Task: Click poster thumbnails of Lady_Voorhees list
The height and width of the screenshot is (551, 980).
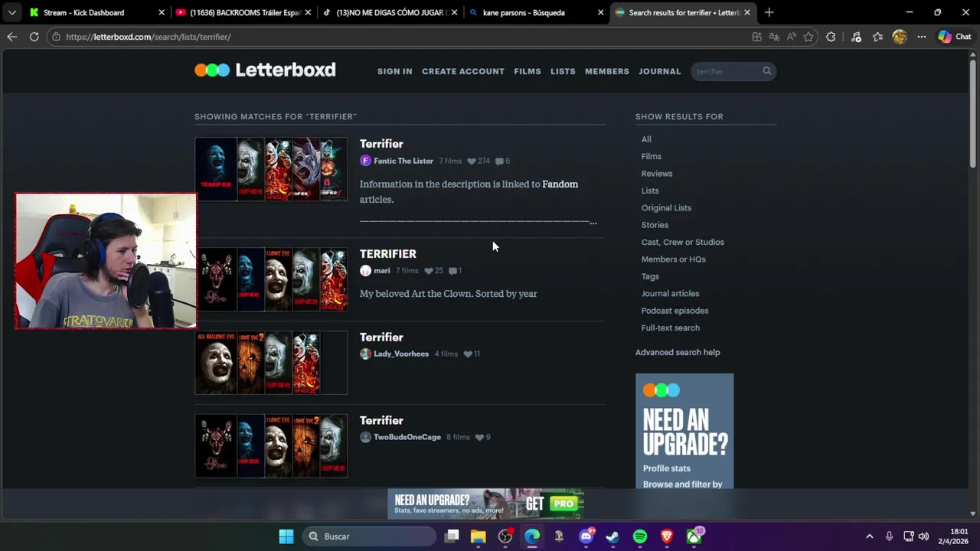Action: coord(271,363)
